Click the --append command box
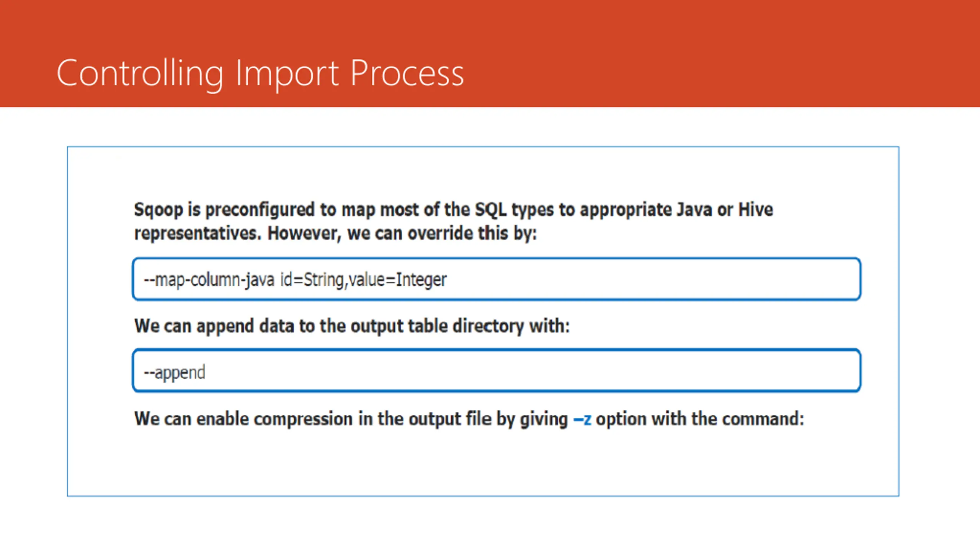 coord(497,370)
